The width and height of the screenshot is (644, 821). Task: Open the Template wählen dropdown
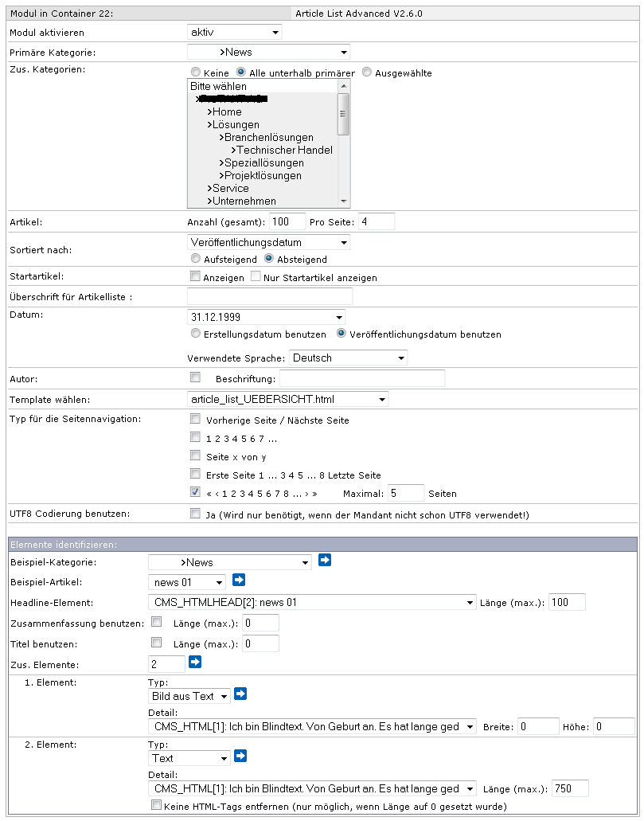287,399
